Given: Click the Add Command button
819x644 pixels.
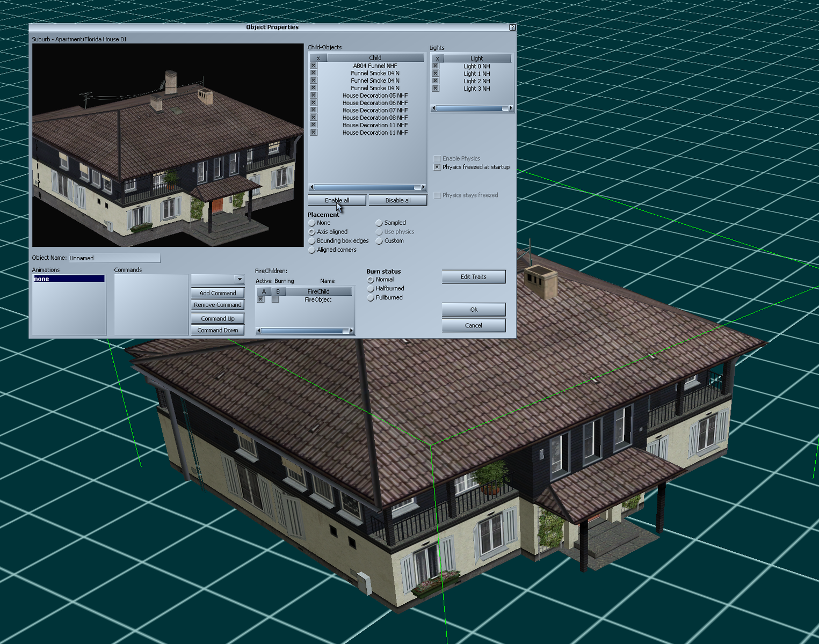Looking at the screenshot, I should click(x=218, y=293).
